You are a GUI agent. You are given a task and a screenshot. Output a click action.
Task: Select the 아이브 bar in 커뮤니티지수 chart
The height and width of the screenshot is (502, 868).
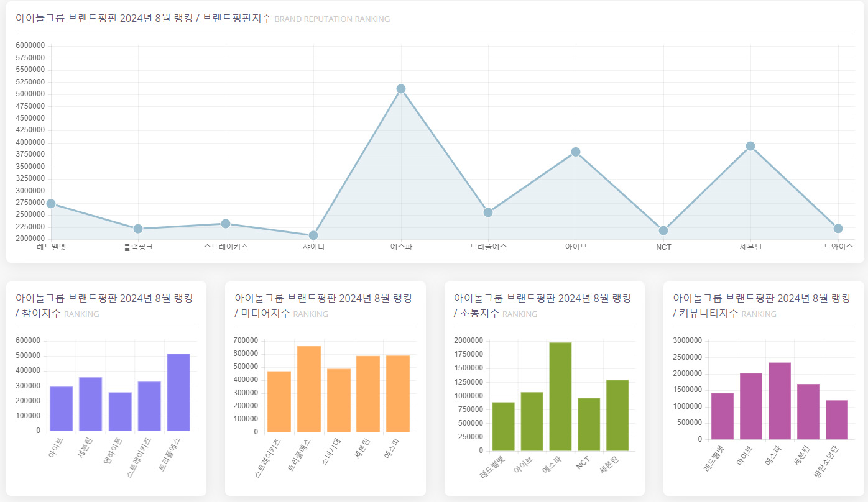(751, 406)
